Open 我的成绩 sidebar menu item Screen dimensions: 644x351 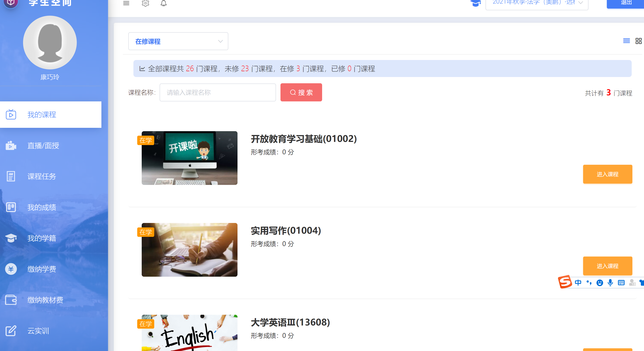(x=41, y=207)
